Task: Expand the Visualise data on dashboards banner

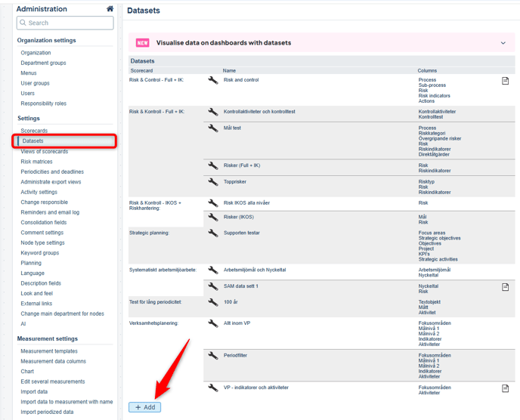Action: click(503, 43)
